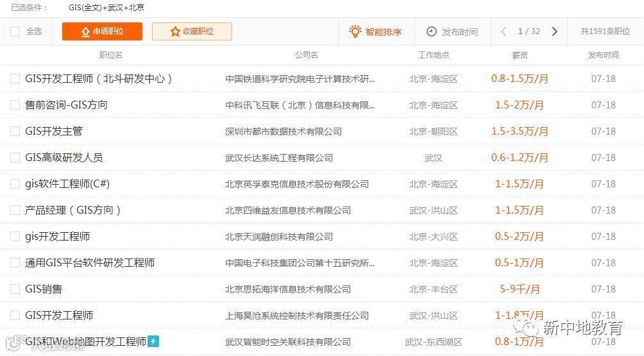This screenshot has height=356, width=644.
Task: Go to the previous results page arrow
Action: coord(504,31)
